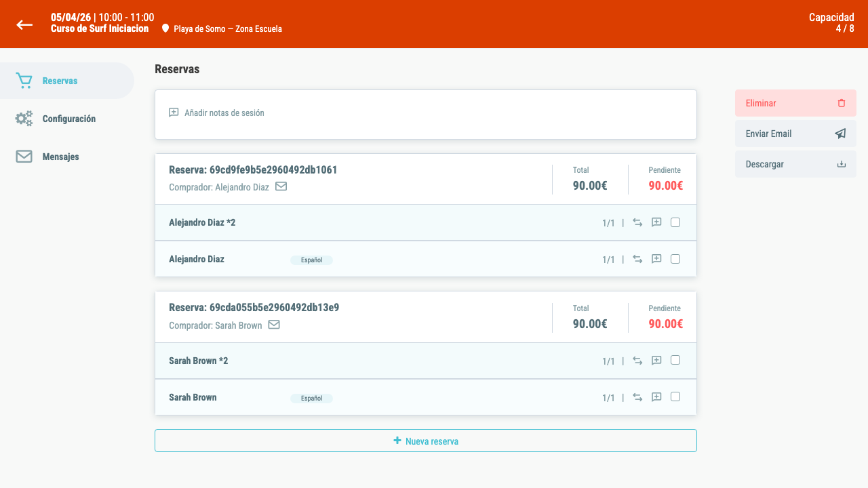Tick checkbox for Alejandro Diaz Español row
This screenshot has width=868, height=488.
[675, 259]
